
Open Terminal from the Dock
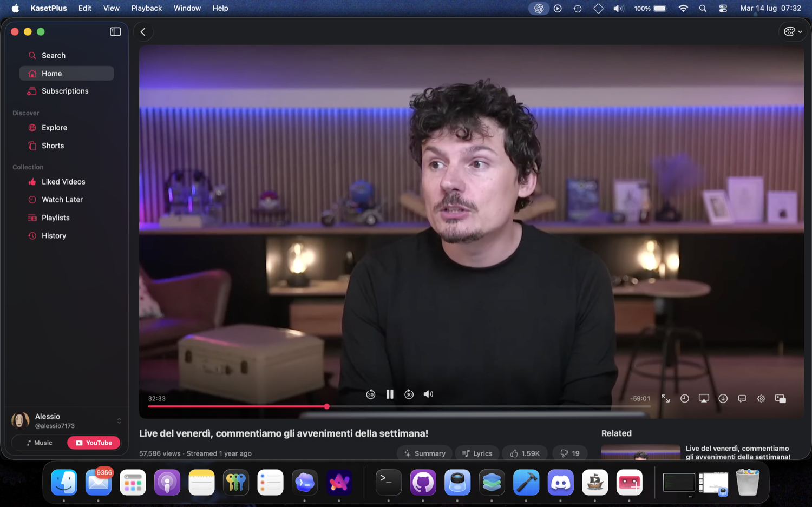(389, 482)
